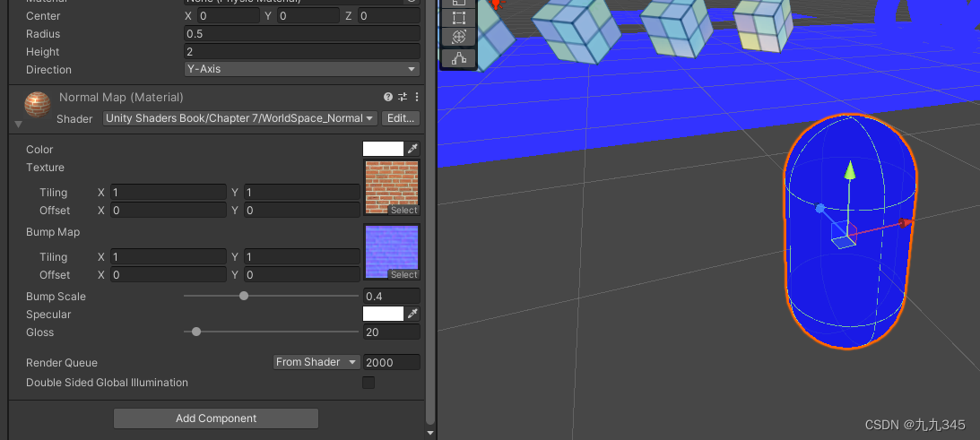The width and height of the screenshot is (980, 440).
Task: Click the Gloss slider handle
Action: pos(196,332)
